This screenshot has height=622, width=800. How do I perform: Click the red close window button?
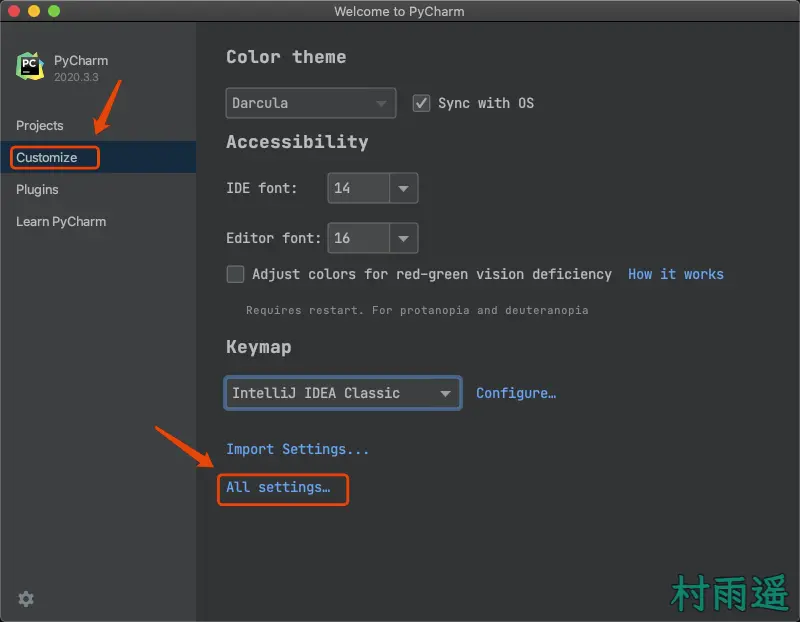(x=14, y=11)
